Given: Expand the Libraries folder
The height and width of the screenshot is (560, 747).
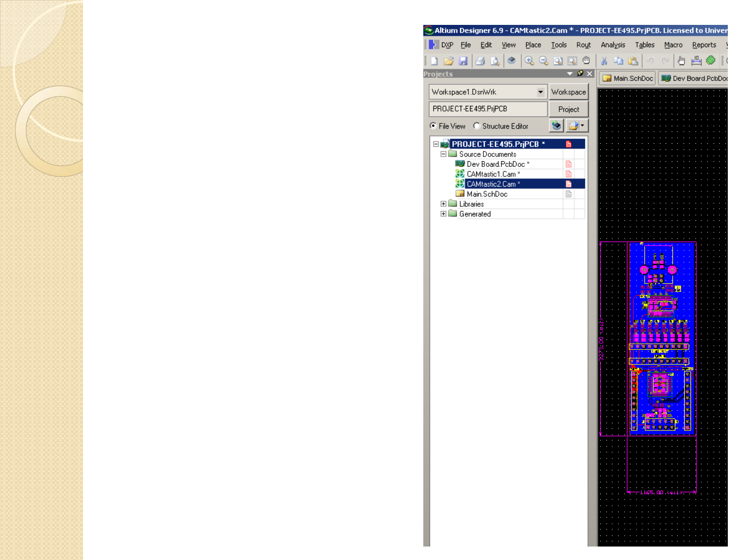Looking at the screenshot, I should pyautogui.click(x=444, y=204).
